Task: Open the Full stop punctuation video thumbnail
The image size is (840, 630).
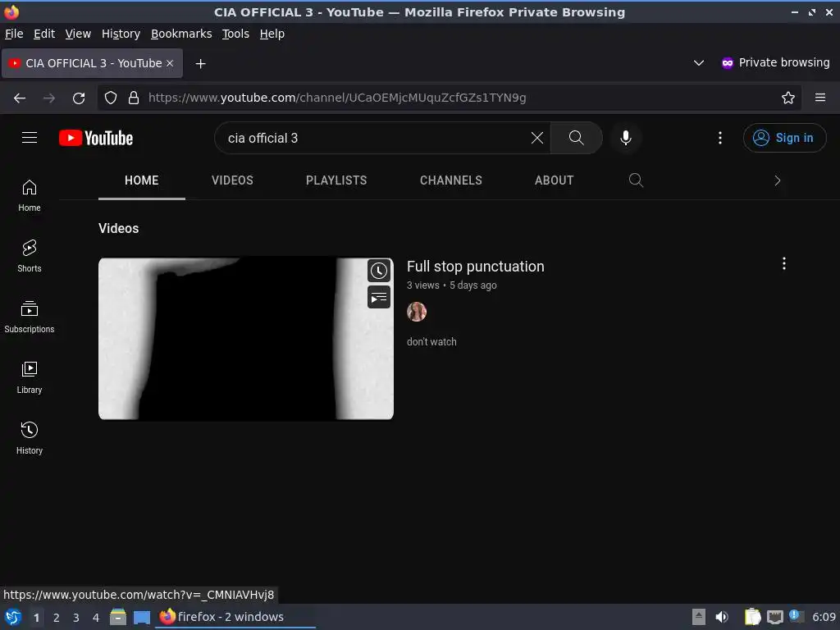Action: 246,339
